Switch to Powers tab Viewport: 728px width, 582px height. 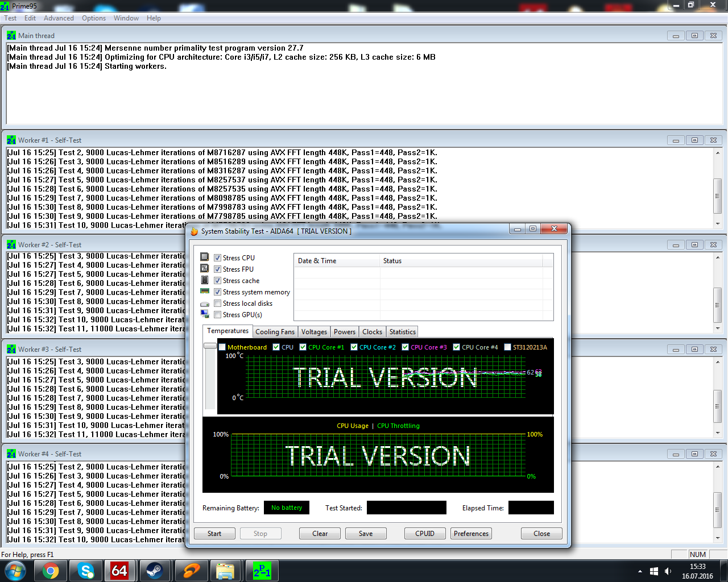[345, 332]
